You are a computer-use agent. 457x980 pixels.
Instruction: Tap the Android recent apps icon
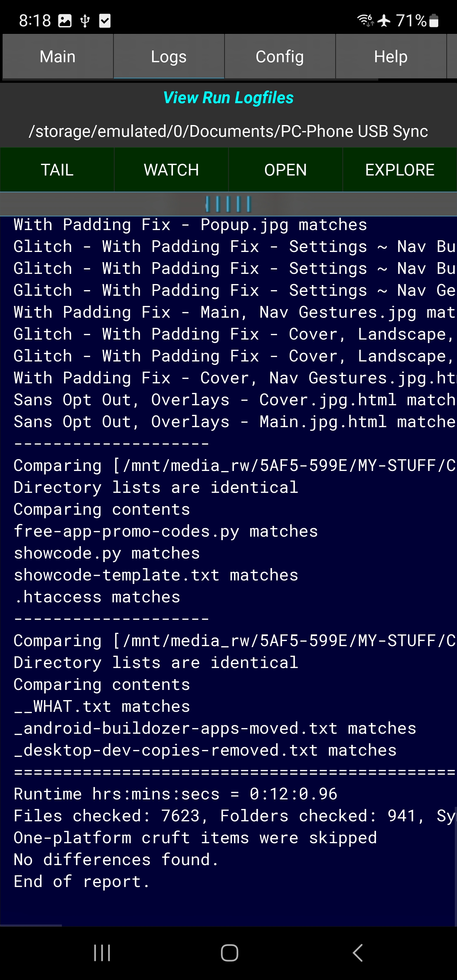(x=102, y=953)
